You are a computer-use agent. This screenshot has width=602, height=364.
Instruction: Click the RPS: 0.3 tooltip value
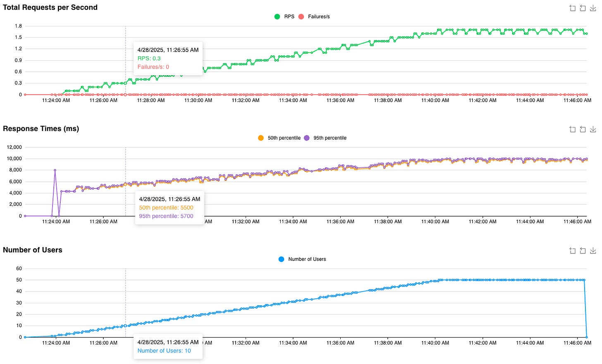coord(149,58)
